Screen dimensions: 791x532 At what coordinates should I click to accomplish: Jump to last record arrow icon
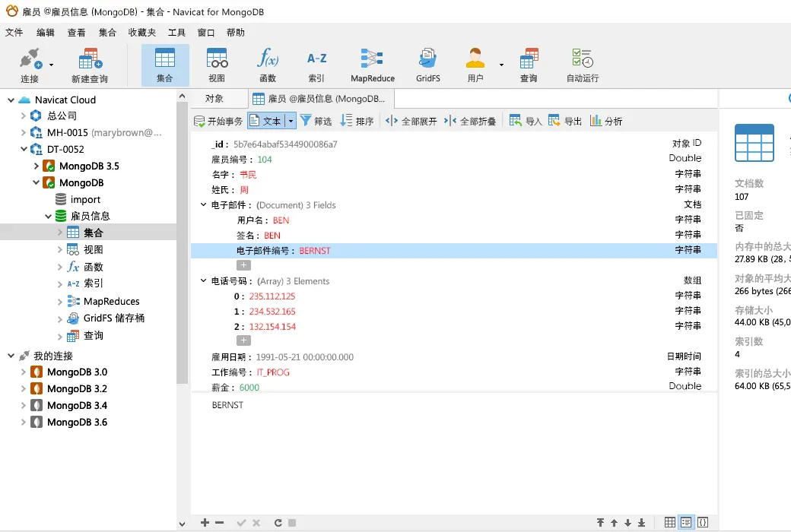(x=642, y=522)
